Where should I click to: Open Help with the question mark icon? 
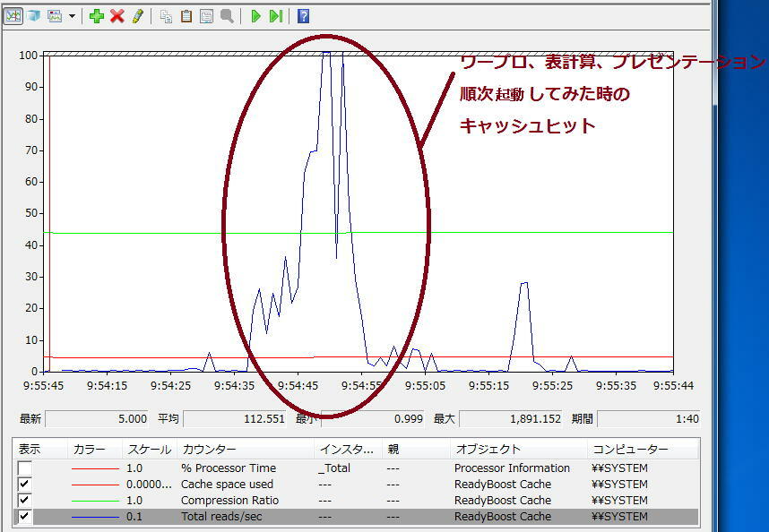click(303, 16)
